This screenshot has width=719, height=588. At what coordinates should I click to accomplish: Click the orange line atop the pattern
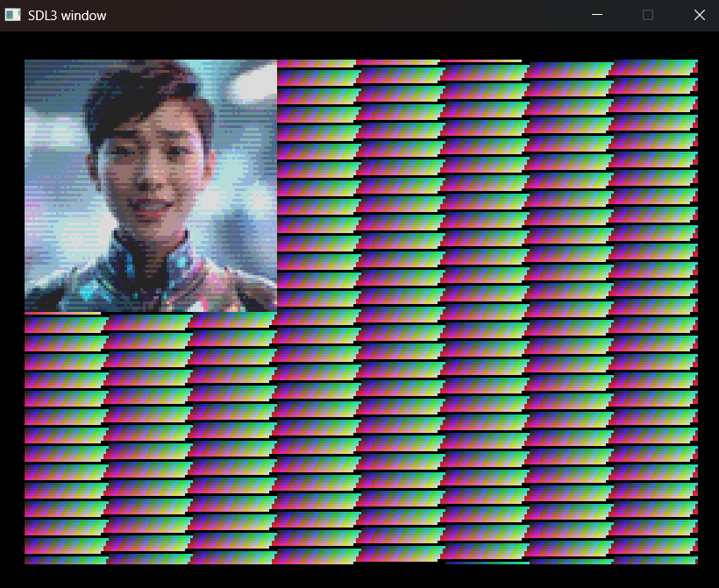pyautogui.click(x=481, y=61)
